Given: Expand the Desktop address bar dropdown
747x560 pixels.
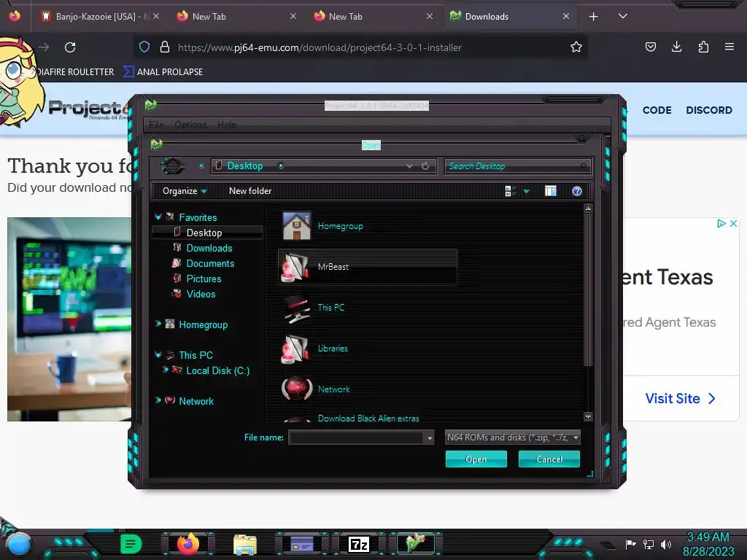Looking at the screenshot, I should tap(409, 166).
